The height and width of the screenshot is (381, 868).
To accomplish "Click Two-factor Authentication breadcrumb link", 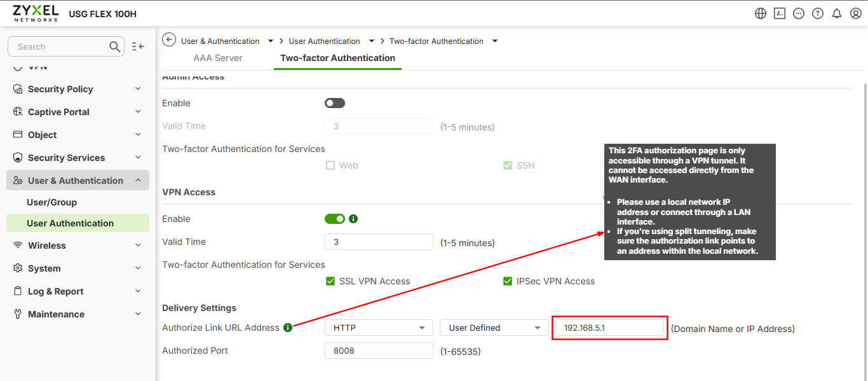I will tap(437, 41).
